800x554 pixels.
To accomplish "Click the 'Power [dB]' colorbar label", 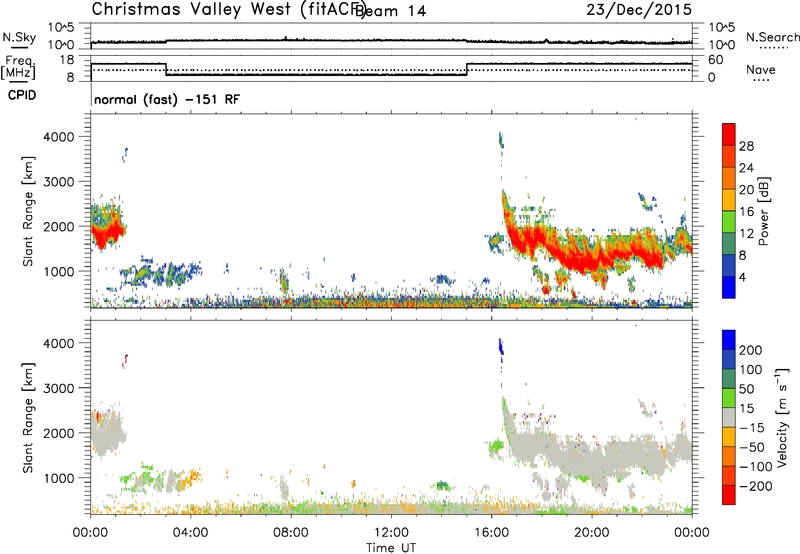I will pos(764,211).
